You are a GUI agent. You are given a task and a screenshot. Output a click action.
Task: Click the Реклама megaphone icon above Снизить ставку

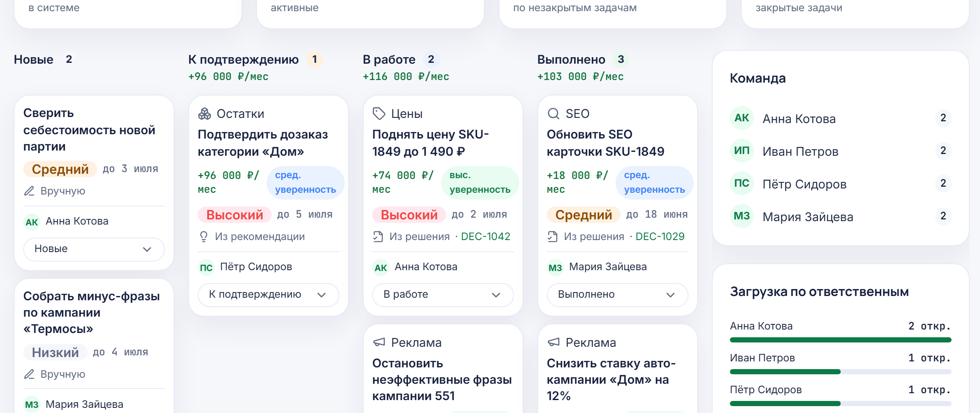554,342
